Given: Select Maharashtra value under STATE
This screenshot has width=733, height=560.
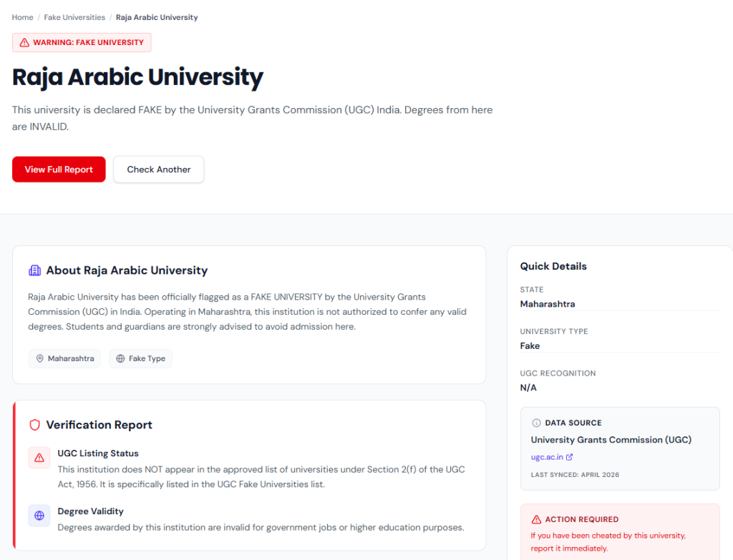Looking at the screenshot, I should (548, 304).
